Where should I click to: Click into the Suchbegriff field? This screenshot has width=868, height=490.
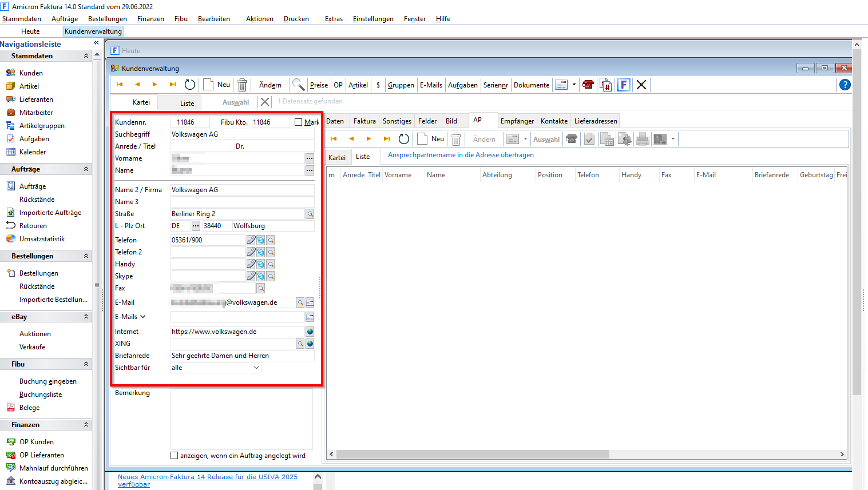(x=242, y=134)
